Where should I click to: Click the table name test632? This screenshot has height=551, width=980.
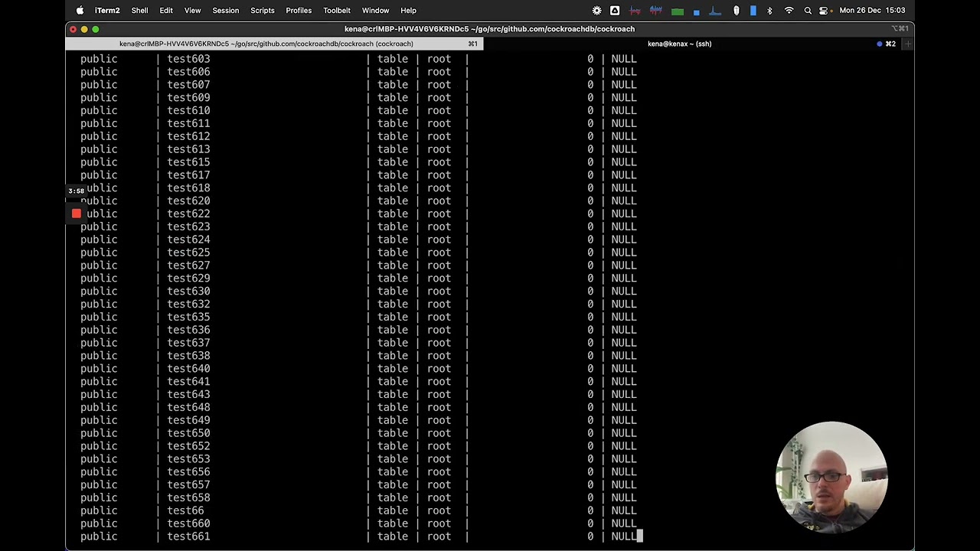click(x=188, y=304)
